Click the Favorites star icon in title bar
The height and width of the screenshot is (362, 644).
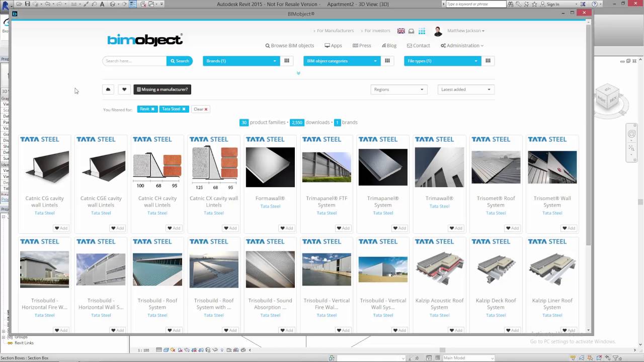point(534,4)
